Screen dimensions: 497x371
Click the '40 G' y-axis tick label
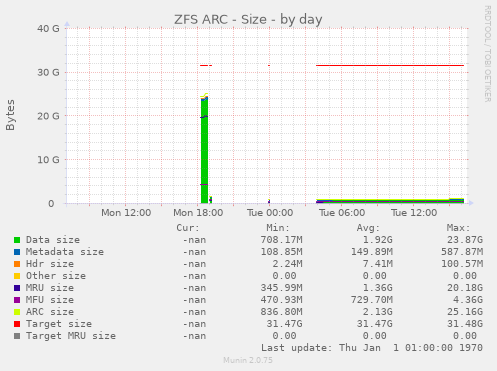(48, 29)
